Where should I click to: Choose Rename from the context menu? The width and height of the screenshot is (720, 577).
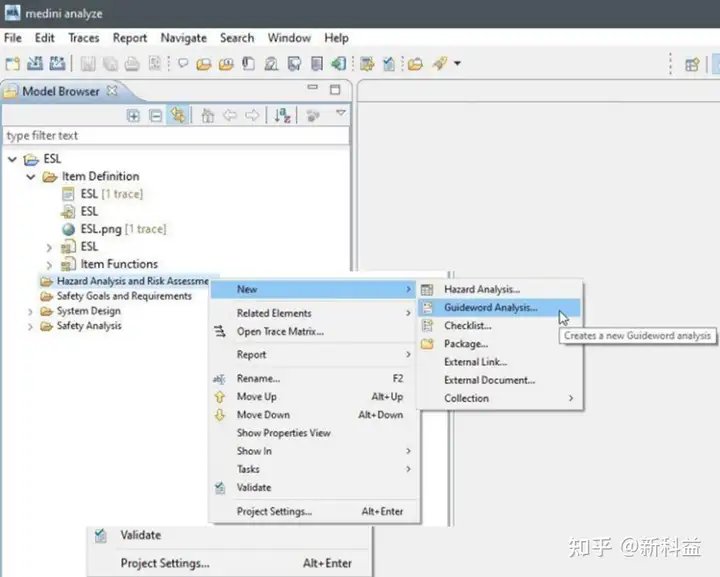314,379
